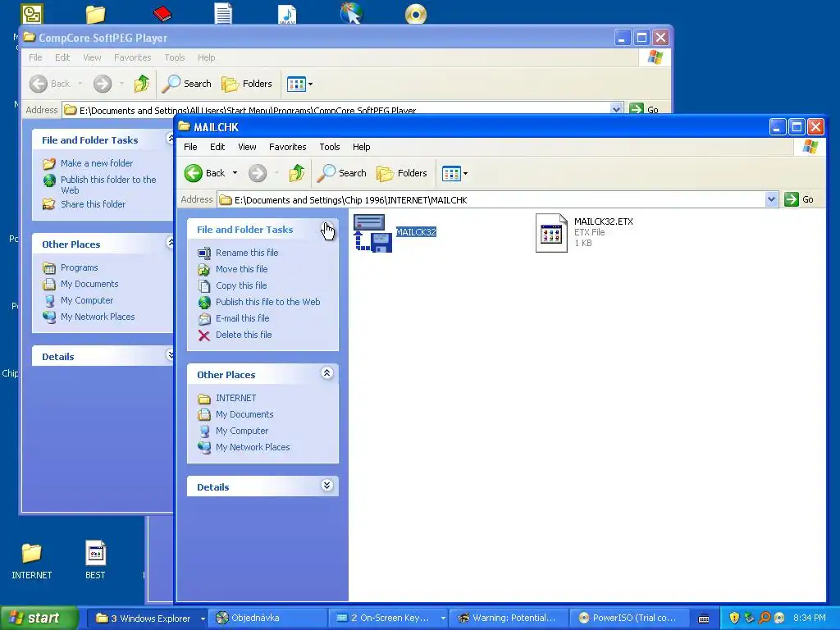Click magnifier tray icon in taskbar

(x=765, y=619)
